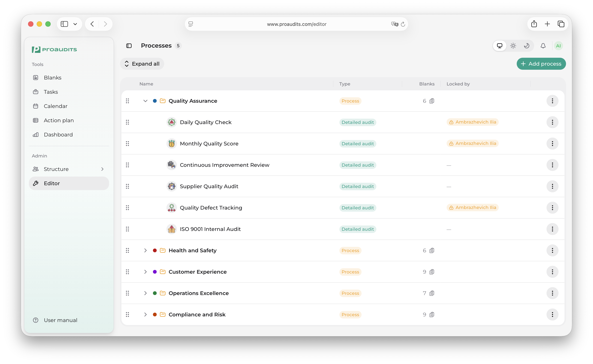Show browser tab overview
The height and width of the screenshot is (364, 593).
tap(561, 24)
